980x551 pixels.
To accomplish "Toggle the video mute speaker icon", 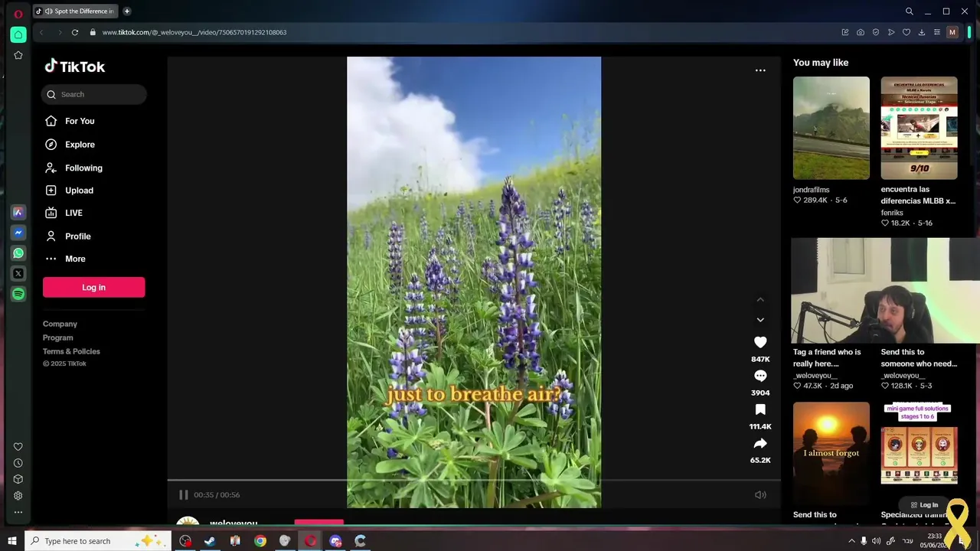I will [760, 494].
